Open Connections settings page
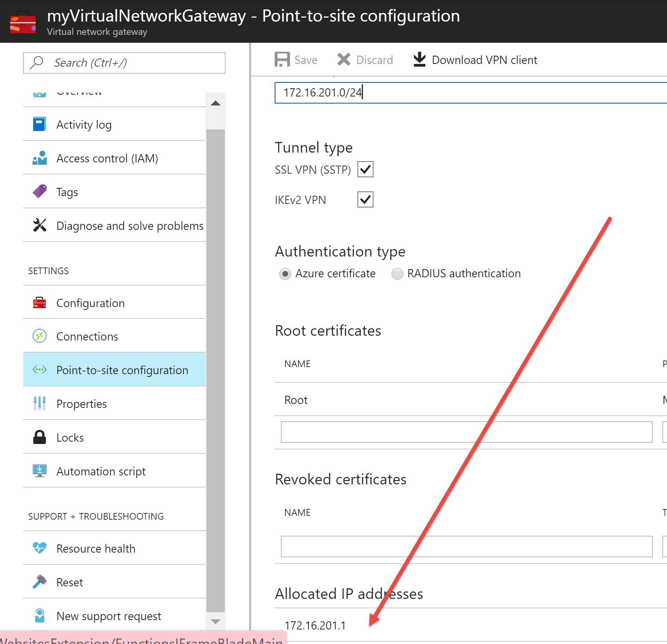This screenshot has width=667, height=644. coord(114,336)
